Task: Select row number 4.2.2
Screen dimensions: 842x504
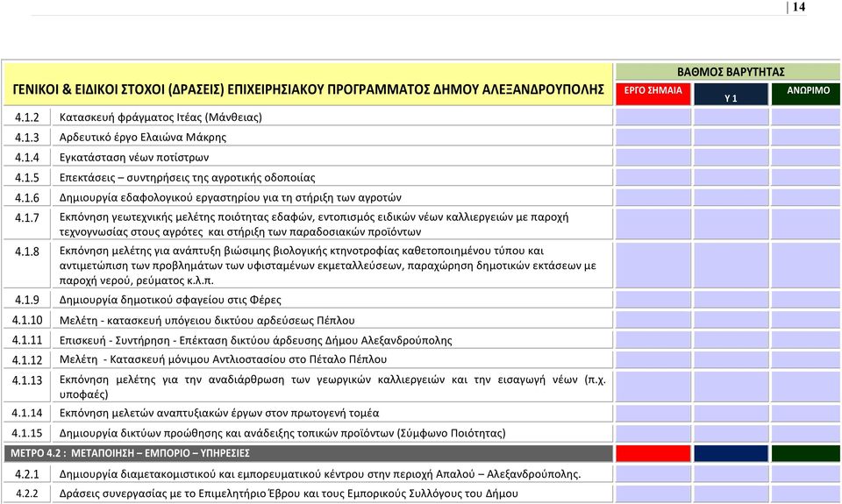Action: click(x=27, y=493)
